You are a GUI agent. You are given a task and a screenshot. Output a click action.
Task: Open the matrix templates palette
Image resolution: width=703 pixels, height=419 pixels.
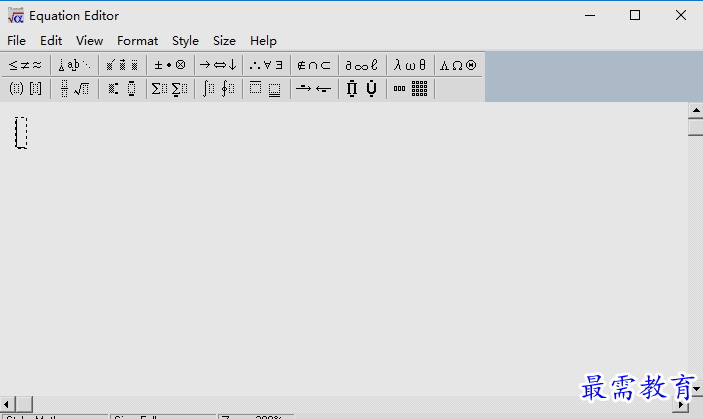[410, 89]
